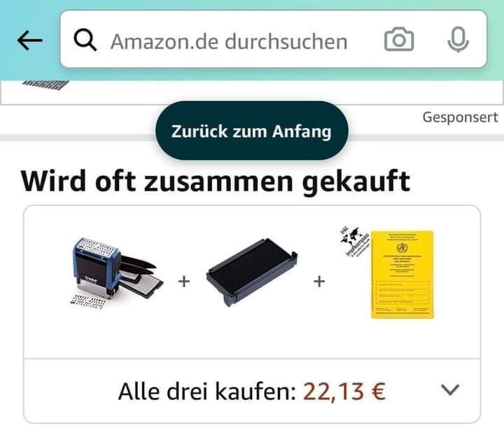The image size is (504, 440).
Task: Tap the back arrow icon
Action: (29, 41)
